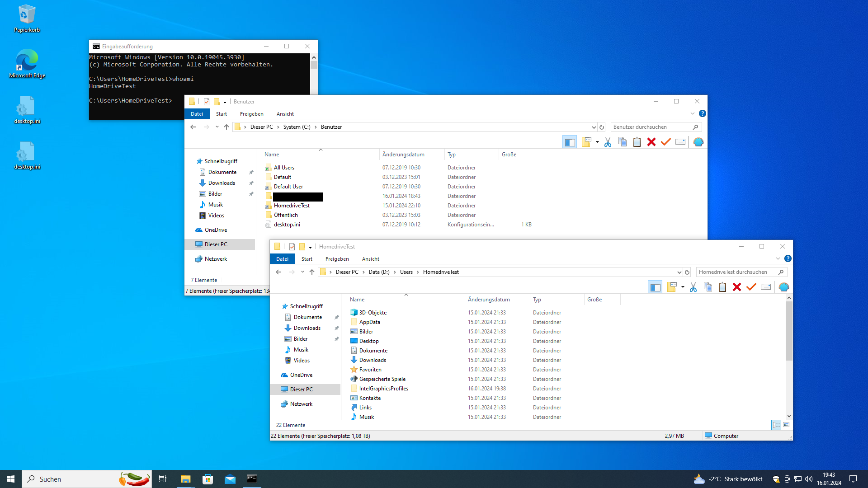Screen dimensions: 868x488
Task: Switch to large icons view in the status bar
Action: [x=785, y=425]
